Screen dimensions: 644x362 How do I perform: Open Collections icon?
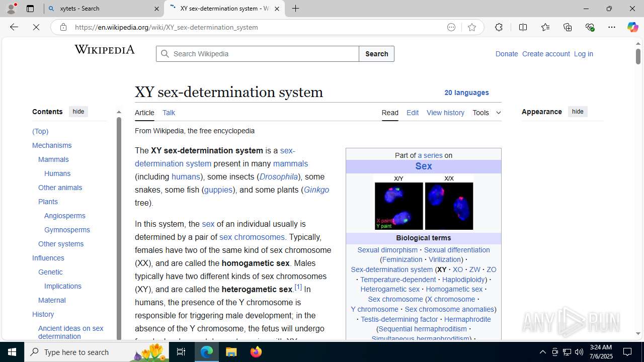(568, 27)
